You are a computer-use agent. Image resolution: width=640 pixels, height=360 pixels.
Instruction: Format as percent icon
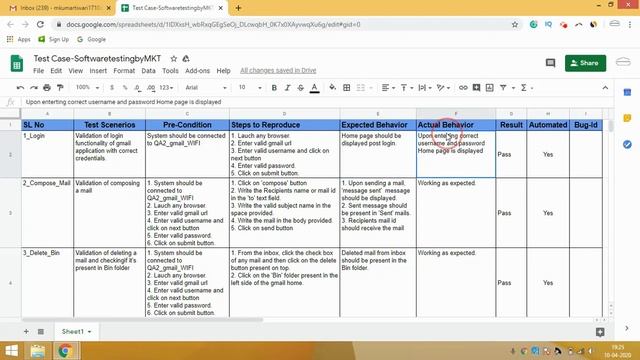pyautogui.click(x=125, y=88)
